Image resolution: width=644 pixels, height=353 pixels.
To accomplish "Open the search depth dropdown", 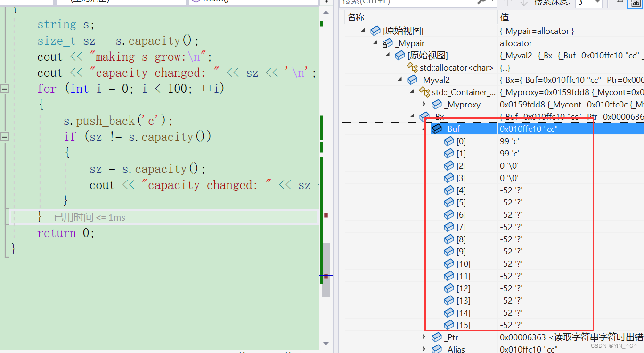I will coord(597,3).
